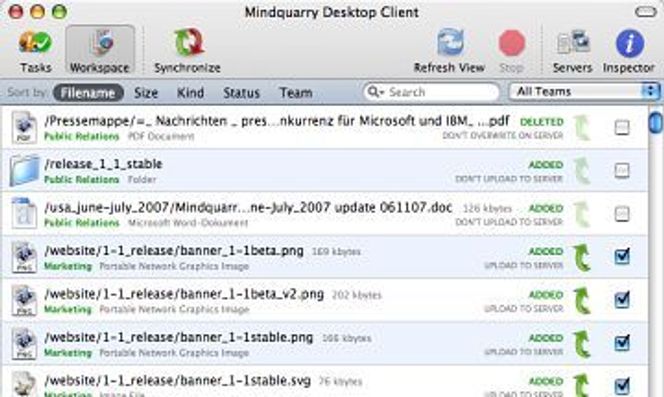Uncheck the banner_1-1beta.png upload checkbox
Viewport: 664px width, 397px height.
pyautogui.click(x=622, y=256)
